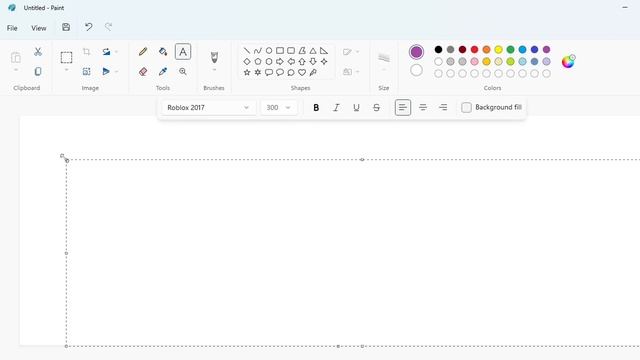Pick the orange color swatch
Viewport: 640px width, 360px height.
(486, 49)
